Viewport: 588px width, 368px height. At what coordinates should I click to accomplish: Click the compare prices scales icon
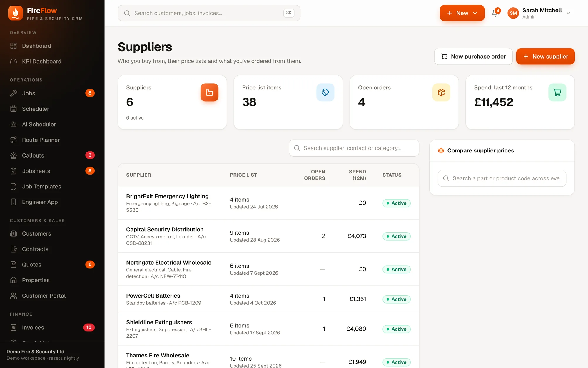coord(441,151)
